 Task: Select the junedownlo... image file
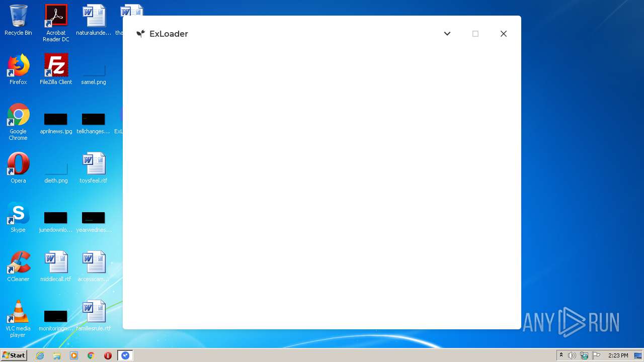56,222
